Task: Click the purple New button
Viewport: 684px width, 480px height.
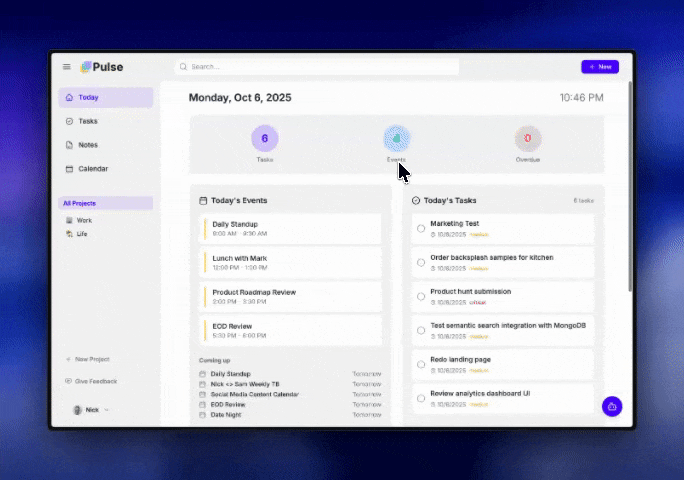Action: click(600, 67)
